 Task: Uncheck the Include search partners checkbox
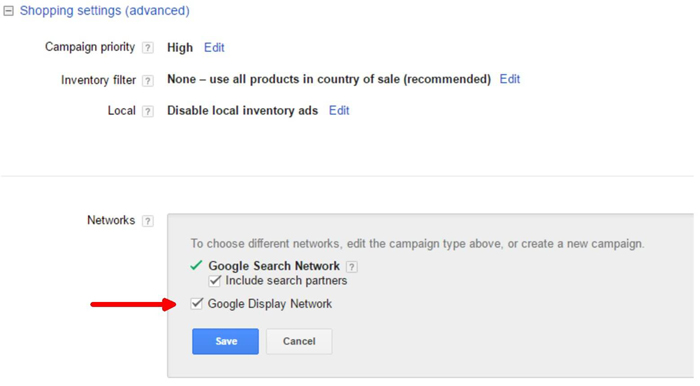point(215,281)
